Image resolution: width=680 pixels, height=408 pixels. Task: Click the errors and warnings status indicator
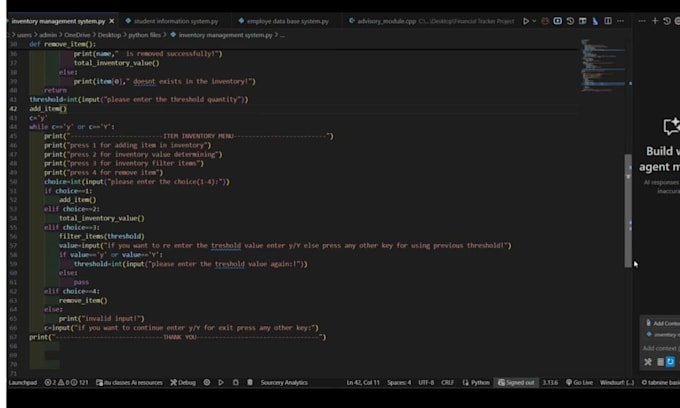tap(60, 382)
